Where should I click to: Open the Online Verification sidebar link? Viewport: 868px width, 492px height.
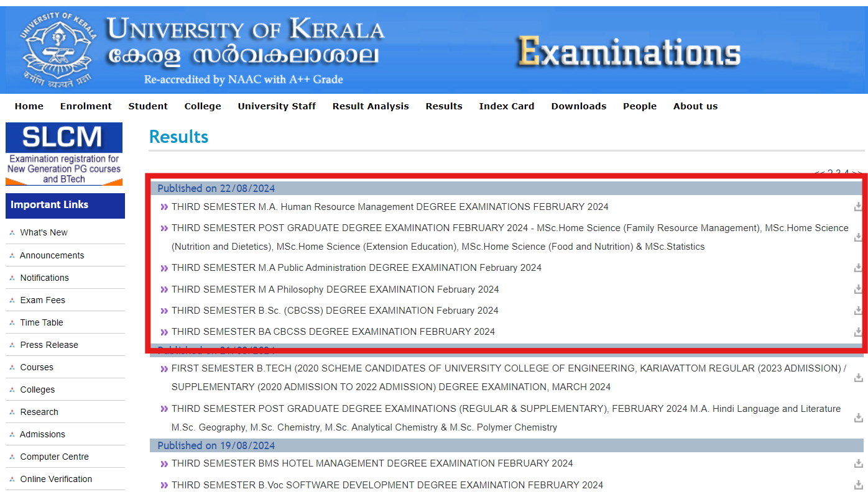pyautogui.click(x=56, y=479)
